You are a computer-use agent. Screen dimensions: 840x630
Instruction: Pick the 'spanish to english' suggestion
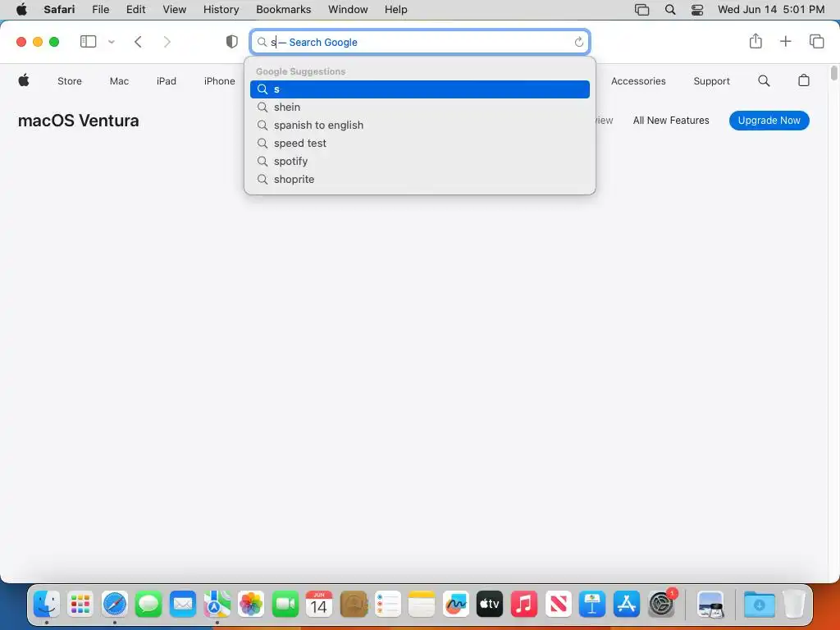tap(420, 125)
